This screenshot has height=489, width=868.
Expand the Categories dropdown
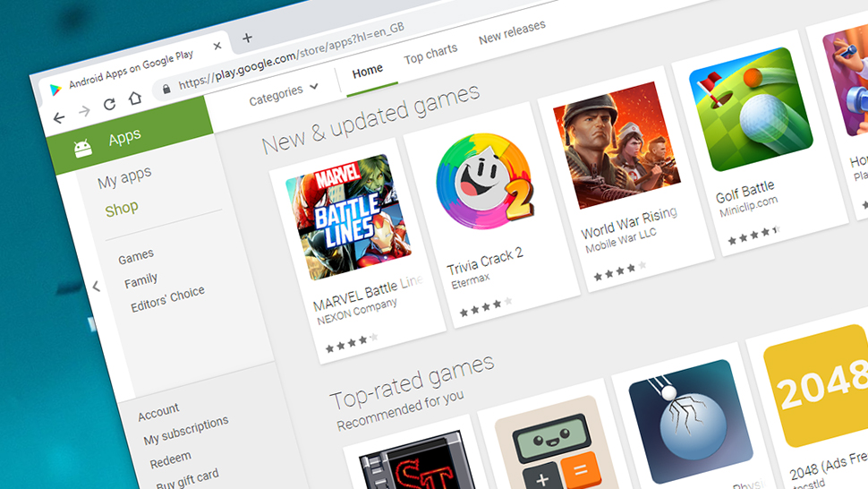pos(284,94)
